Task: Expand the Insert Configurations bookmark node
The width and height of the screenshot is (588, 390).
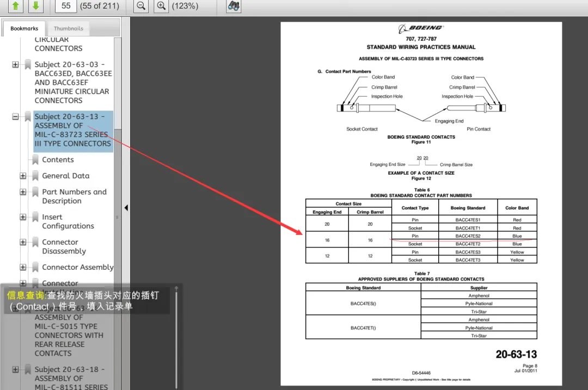Action: (x=23, y=217)
